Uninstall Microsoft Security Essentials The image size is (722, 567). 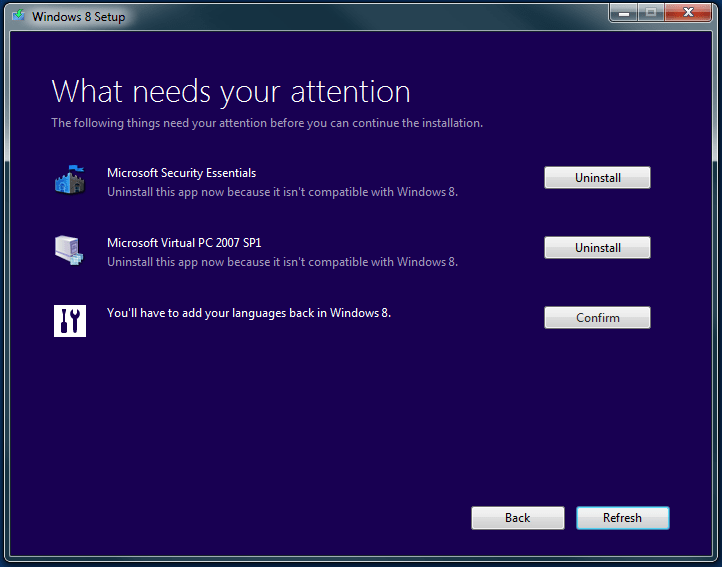click(597, 177)
